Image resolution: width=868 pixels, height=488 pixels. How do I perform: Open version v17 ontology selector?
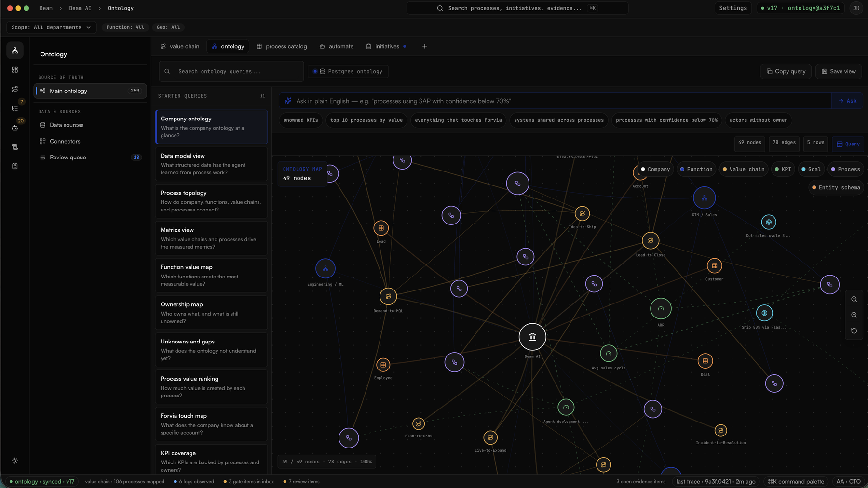tap(800, 8)
